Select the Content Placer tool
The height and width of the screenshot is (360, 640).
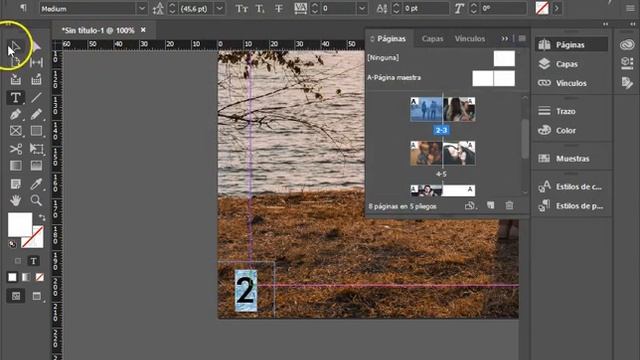point(36,80)
